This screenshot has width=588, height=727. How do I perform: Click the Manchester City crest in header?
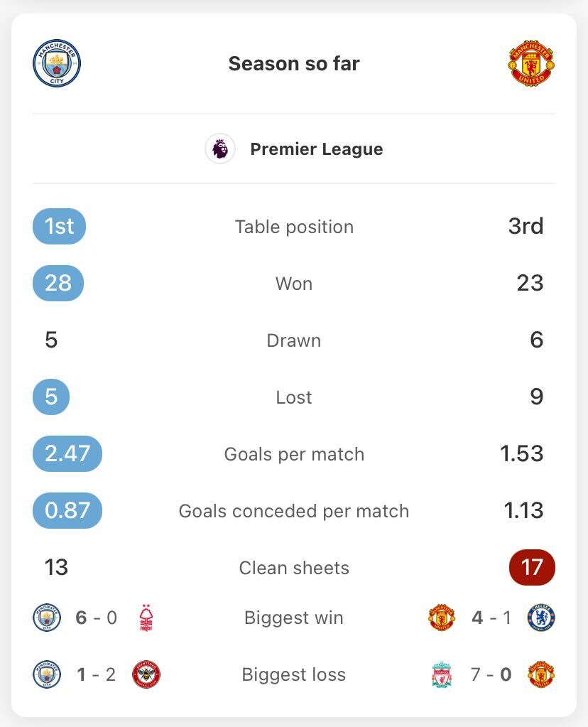click(x=57, y=63)
